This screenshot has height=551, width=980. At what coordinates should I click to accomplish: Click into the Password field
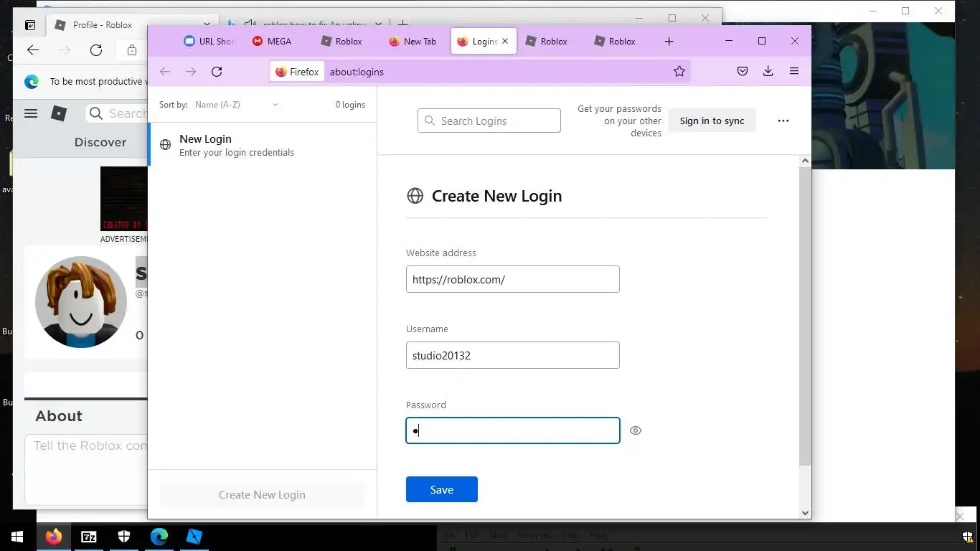513,430
